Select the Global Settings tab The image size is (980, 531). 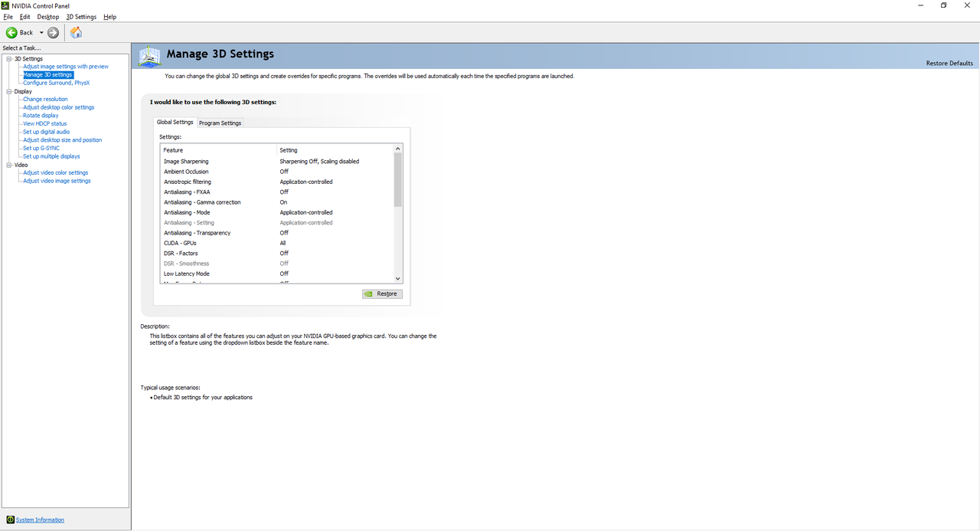pos(175,122)
